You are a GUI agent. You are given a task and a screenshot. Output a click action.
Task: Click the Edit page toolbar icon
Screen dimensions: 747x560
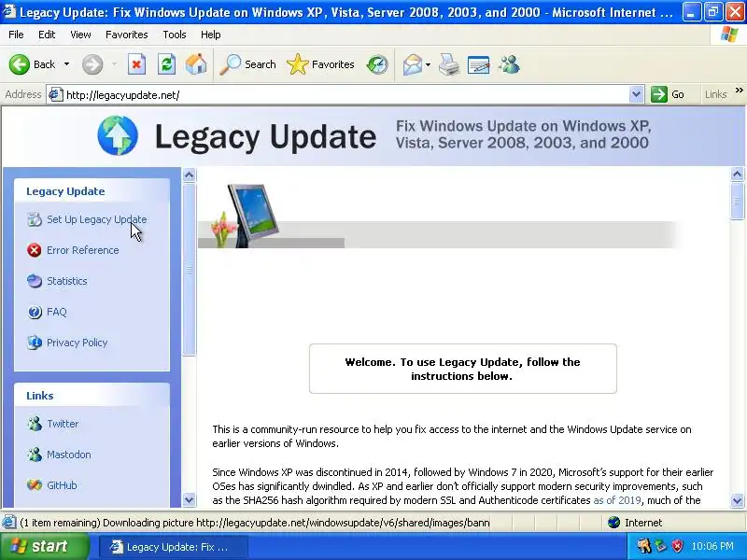point(479,64)
